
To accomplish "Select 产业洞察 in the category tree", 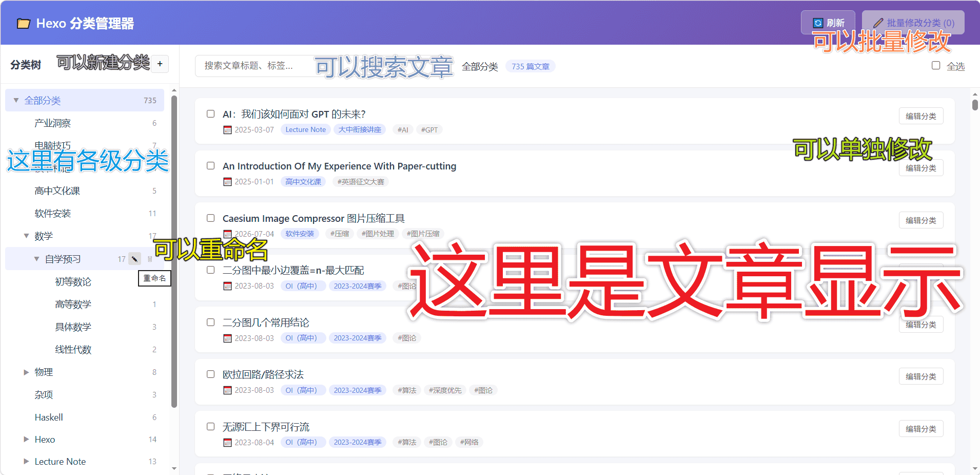I will pyautogui.click(x=85, y=123).
